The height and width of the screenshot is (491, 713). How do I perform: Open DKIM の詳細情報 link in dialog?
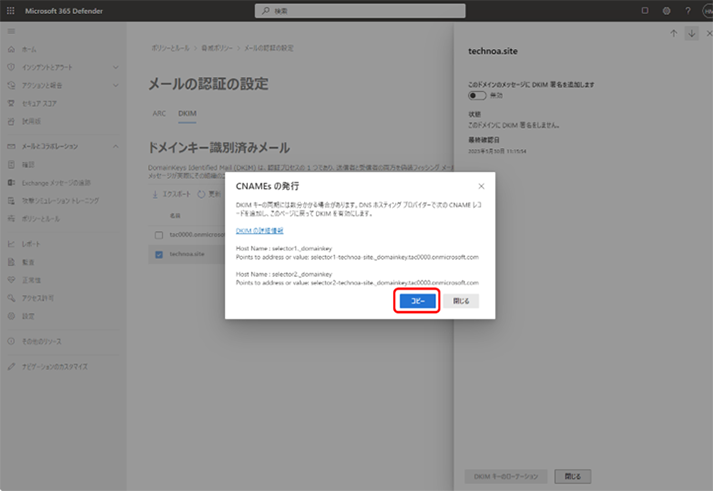(259, 231)
